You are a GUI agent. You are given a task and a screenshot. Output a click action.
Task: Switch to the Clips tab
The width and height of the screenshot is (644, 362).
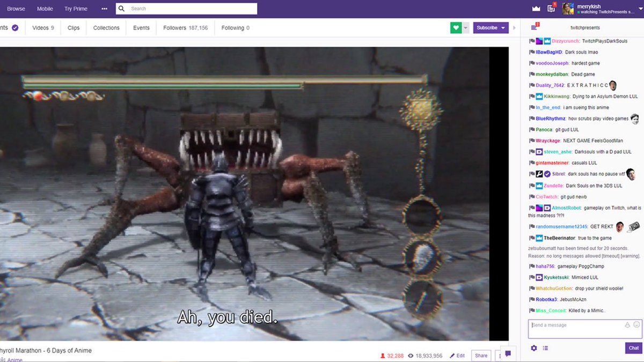[74, 28]
